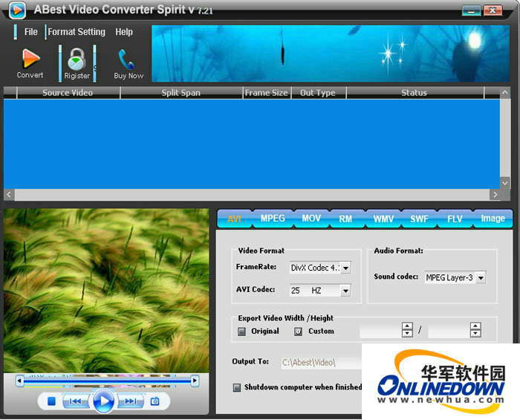Select the AVI format tab
The width and height of the screenshot is (520, 420).
tap(235, 219)
